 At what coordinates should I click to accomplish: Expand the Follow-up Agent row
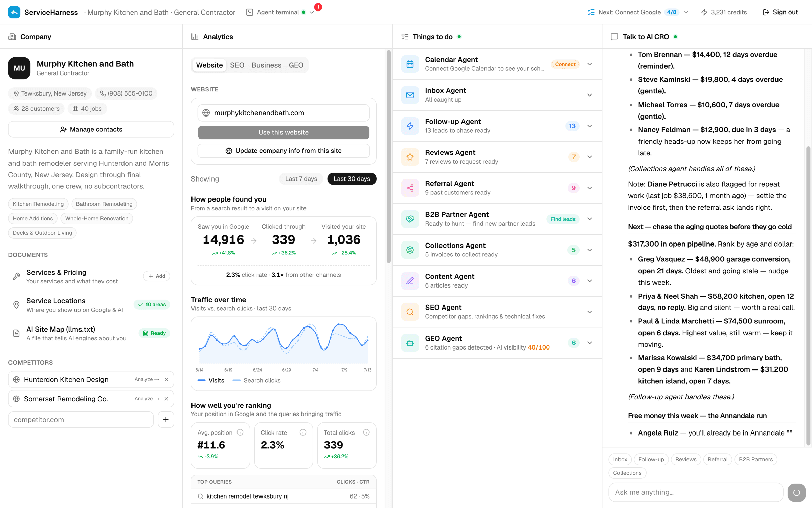(590, 126)
